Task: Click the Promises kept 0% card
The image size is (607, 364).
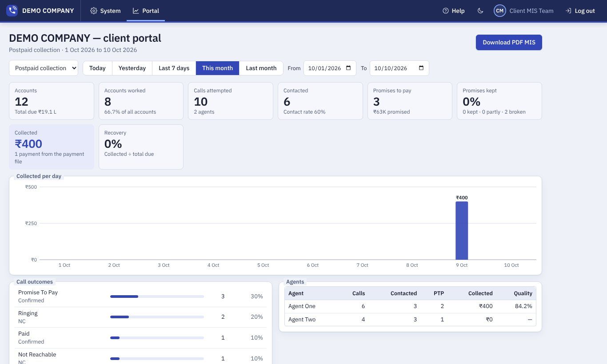Action: coord(499,101)
